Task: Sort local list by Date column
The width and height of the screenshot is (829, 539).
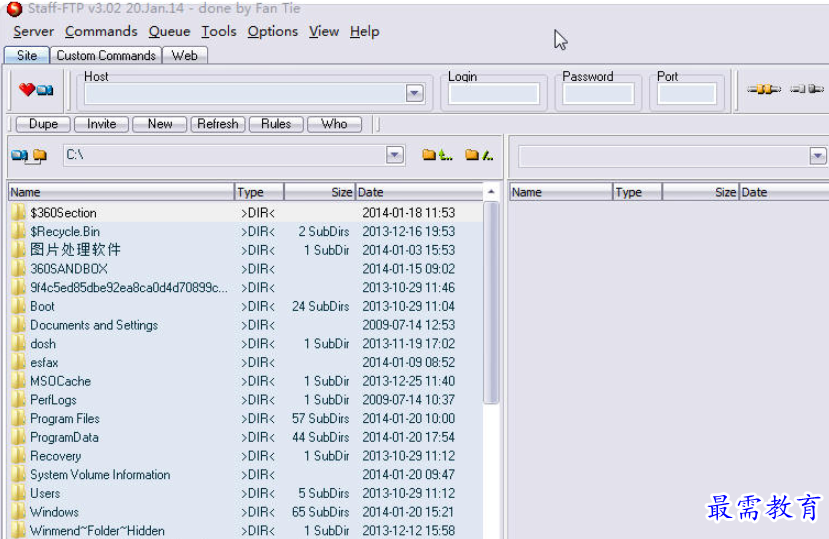Action: pos(419,192)
